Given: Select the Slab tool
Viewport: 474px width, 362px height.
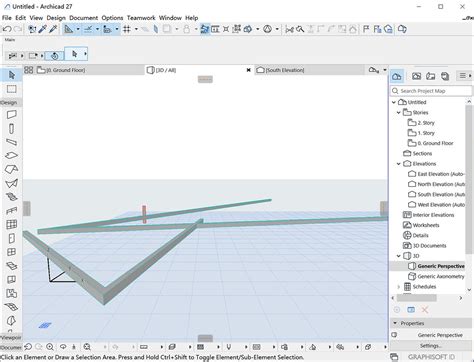Looking at the screenshot, I should pos(11,156).
